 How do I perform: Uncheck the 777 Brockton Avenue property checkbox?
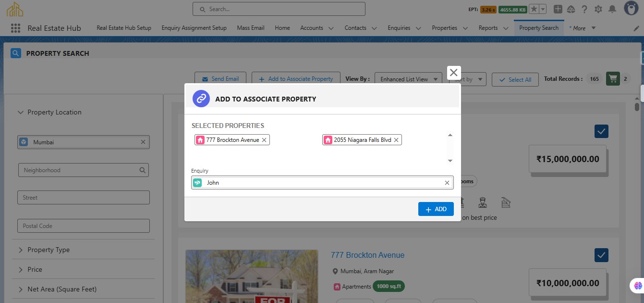click(x=601, y=255)
